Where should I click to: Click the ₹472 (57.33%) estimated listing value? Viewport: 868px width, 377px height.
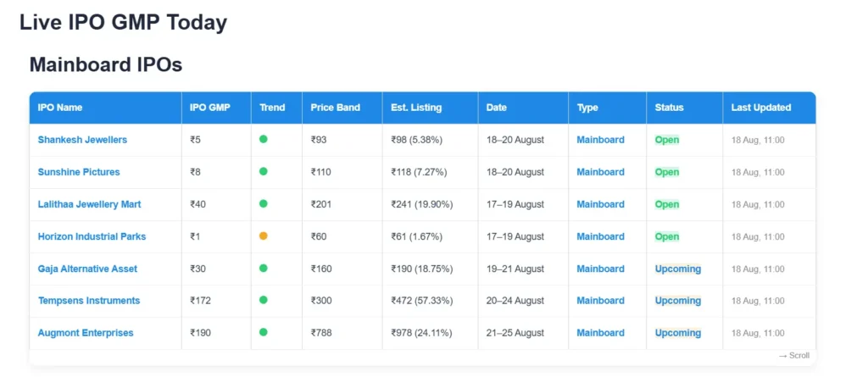422,301
